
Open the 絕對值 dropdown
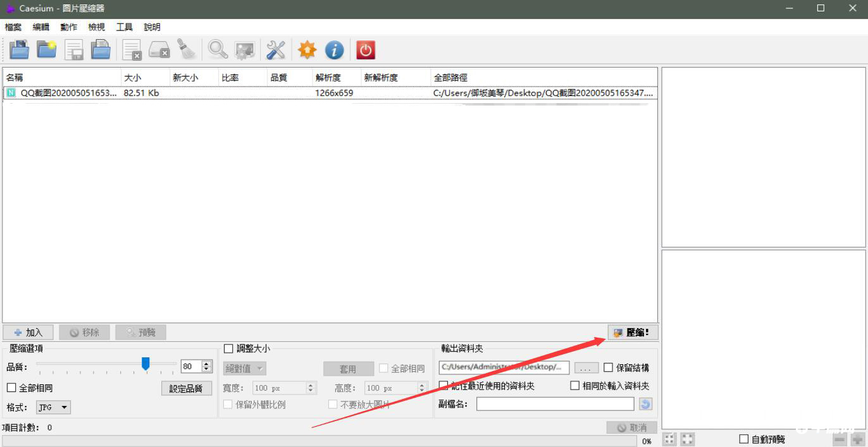pos(244,368)
